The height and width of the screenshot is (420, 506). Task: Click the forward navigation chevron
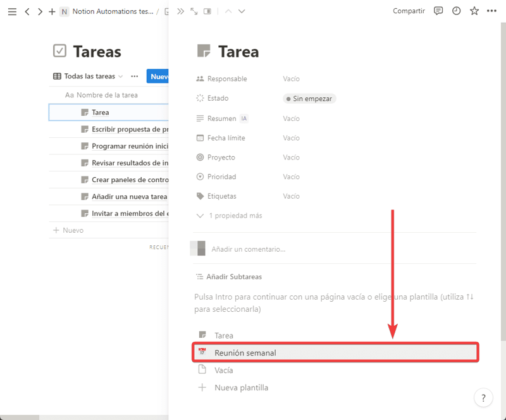coord(39,11)
